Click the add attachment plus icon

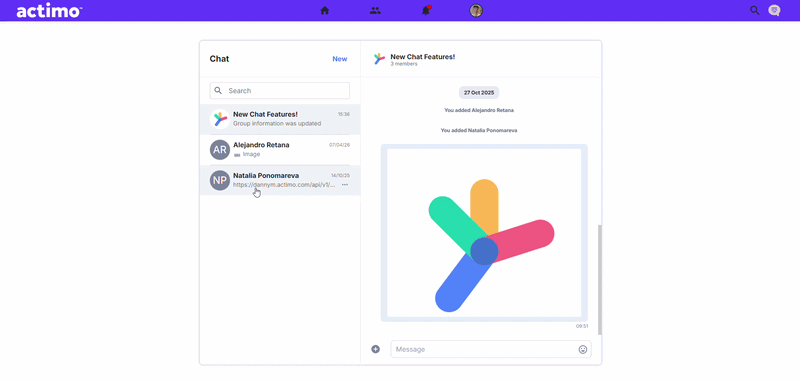click(376, 349)
